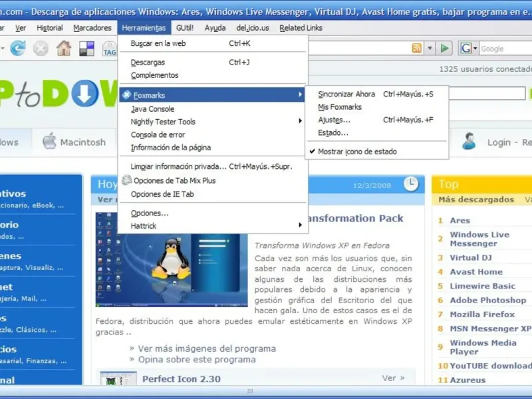The image size is (532, 399).
Task: Open the Historial menu
Action: (49, 28)
